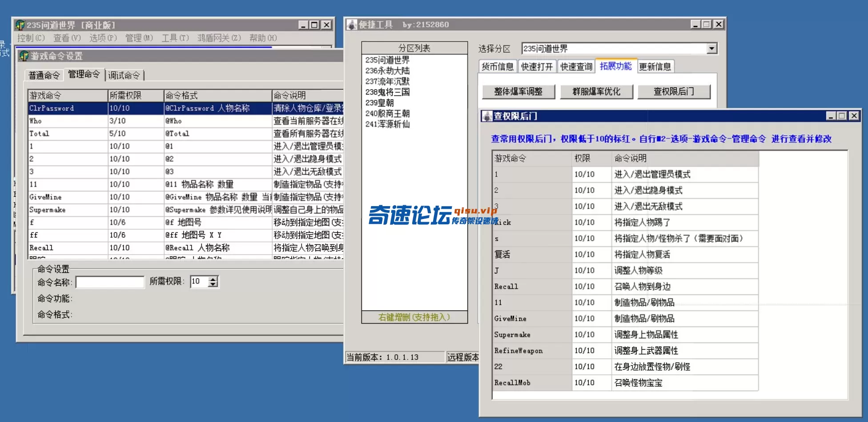868x422 pixels.
Task: Switch to the 管理命令 tab
Action: tap(84, 74)
